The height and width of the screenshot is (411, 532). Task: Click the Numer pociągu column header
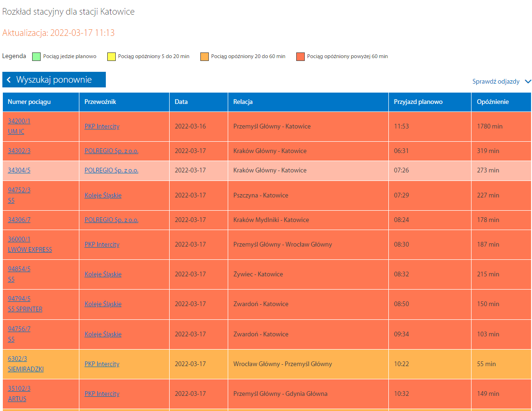click(x=29, y=102)
